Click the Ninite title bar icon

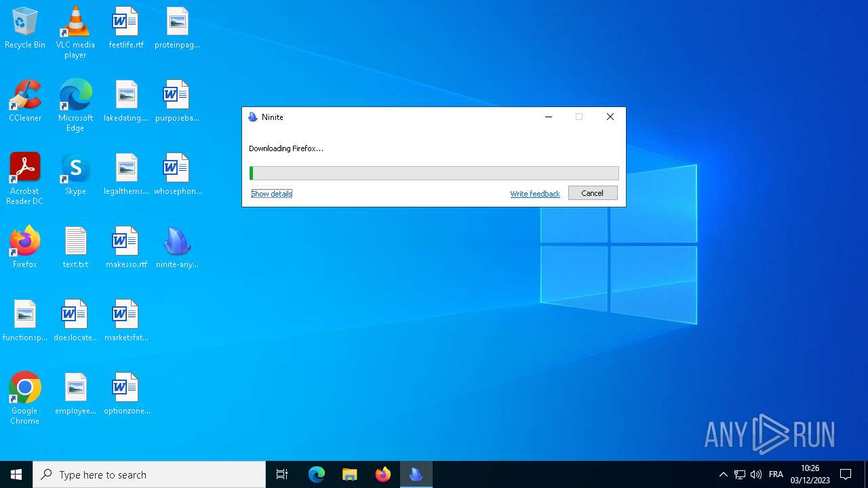pos(253,117)
